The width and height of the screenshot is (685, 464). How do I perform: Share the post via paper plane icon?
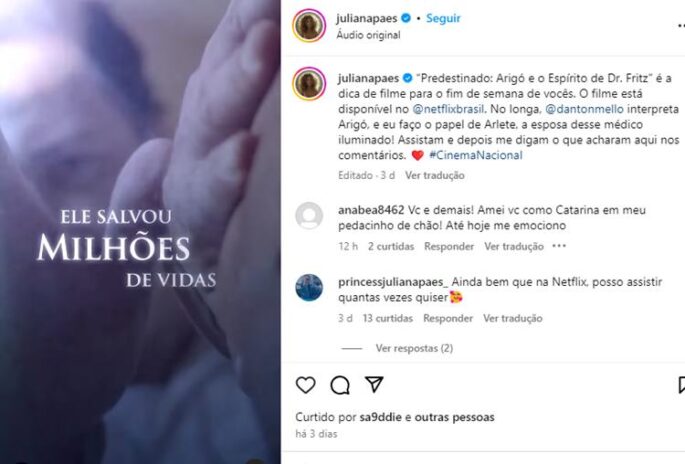(374, 384)
